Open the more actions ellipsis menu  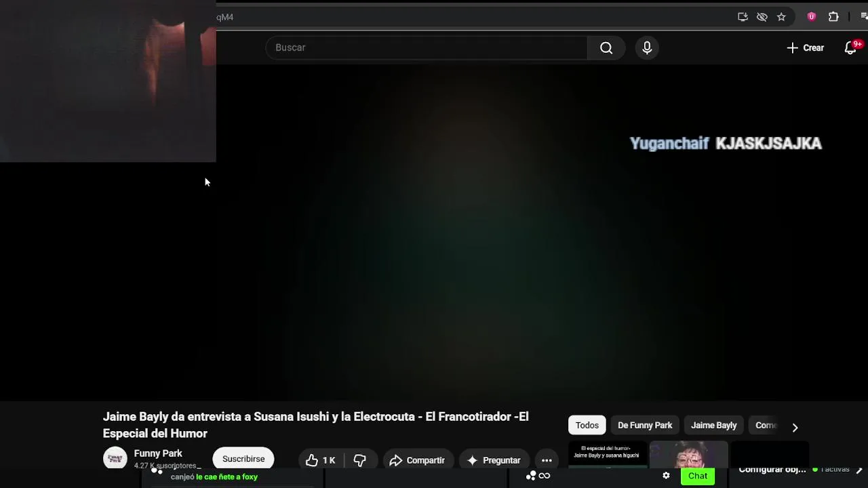click(547, 460)
